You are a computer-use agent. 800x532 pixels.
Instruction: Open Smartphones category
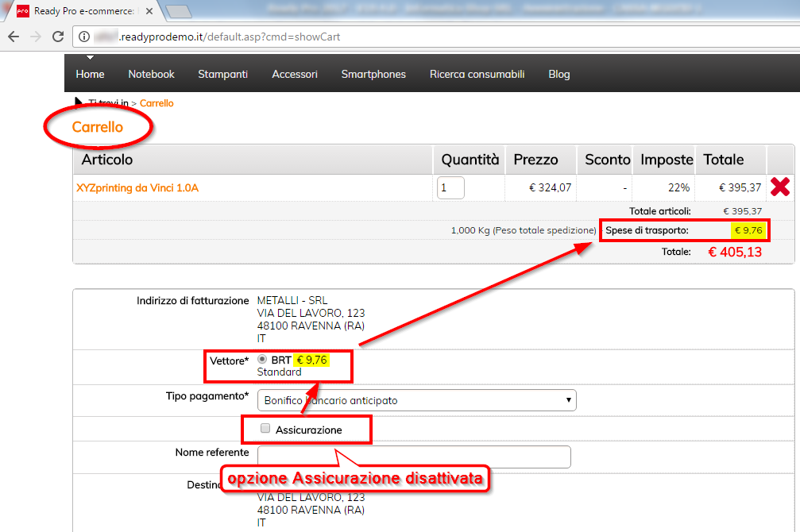point(373,75)
